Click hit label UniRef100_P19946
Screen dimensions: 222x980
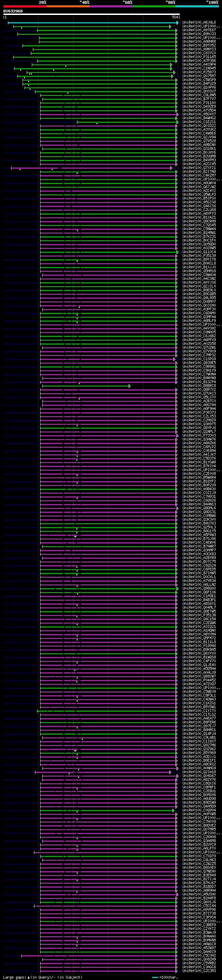click(x=199, y=646)
